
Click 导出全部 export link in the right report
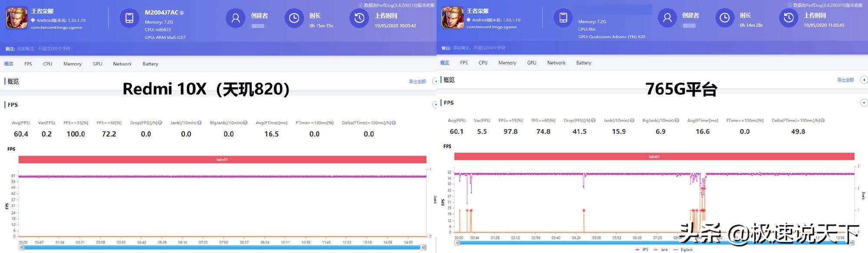pyautogui.click(x=845, y=80)
